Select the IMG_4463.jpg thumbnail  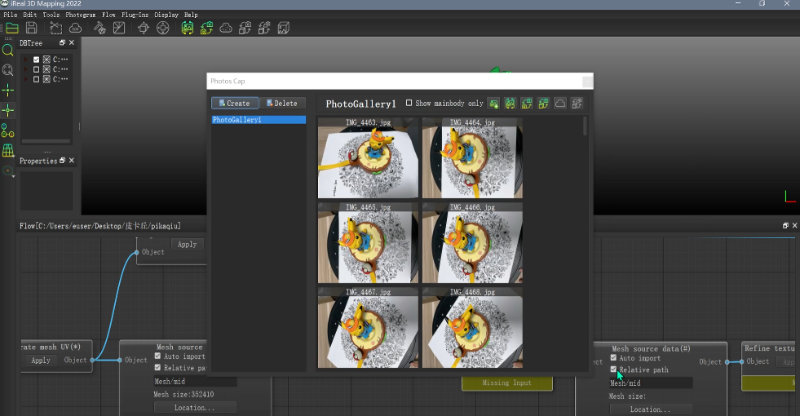click(x=368, y=158)
